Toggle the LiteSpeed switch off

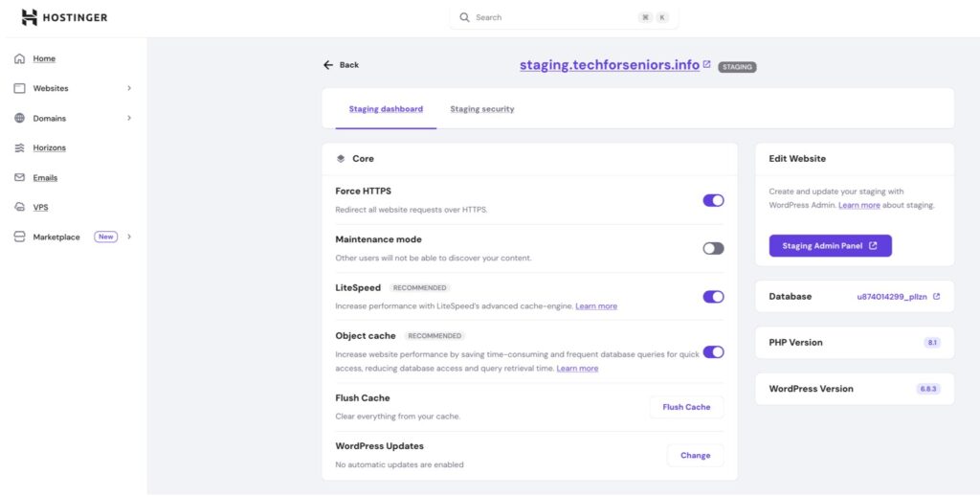tap(713, 297)
